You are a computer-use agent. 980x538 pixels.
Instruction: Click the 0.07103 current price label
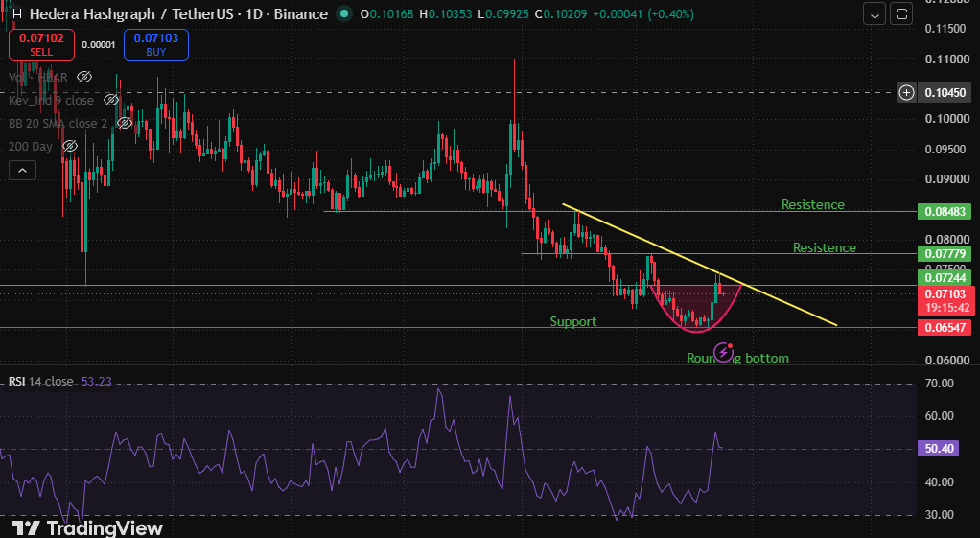(x=945, y=300)
